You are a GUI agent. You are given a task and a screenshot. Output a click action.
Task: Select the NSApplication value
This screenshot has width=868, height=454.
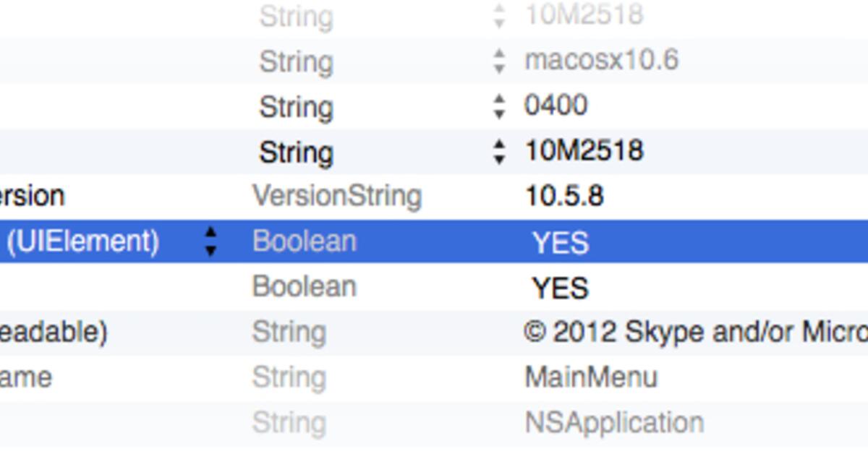(614, 423)
